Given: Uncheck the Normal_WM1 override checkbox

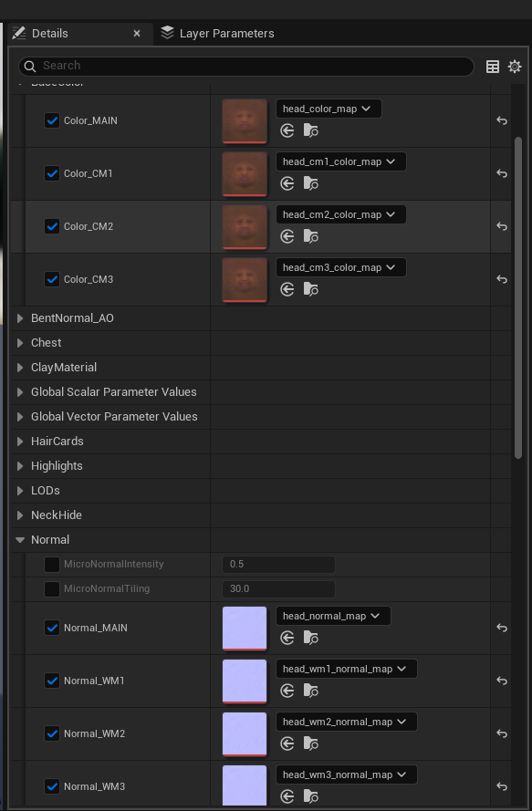Looking at the screenshot, I should click(52, 681).
